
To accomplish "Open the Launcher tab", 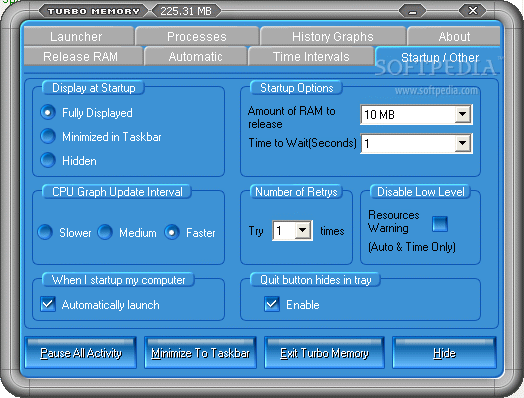I will point(79,36).
